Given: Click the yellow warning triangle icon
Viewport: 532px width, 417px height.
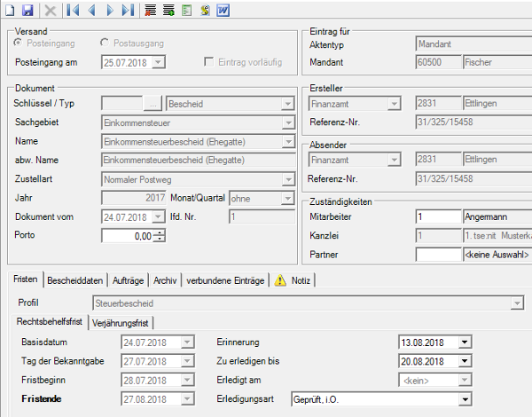Looking at the screenshot, I should [x=280, y=280].
